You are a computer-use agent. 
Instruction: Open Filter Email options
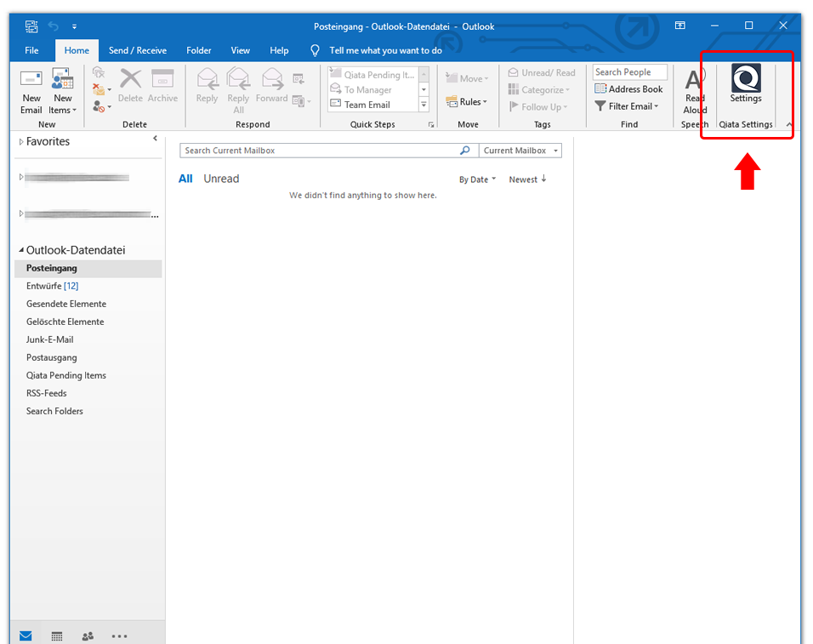628,105
